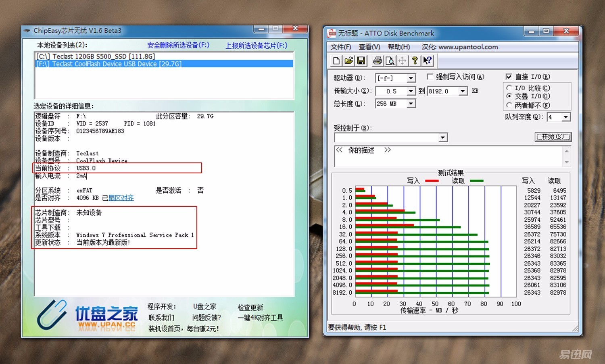Uncheck the 直接 I/O option

pos(509,77)
